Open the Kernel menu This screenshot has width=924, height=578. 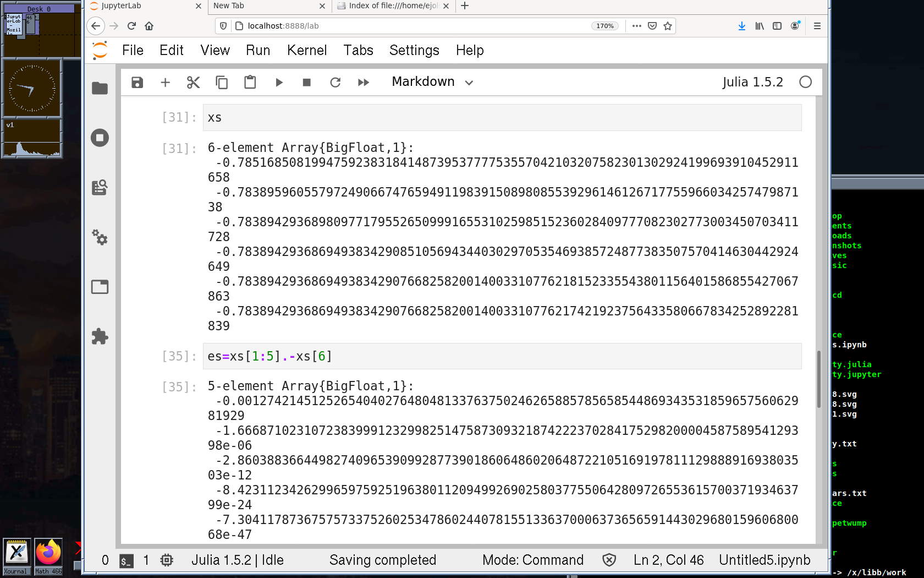(x=306, y=51)
